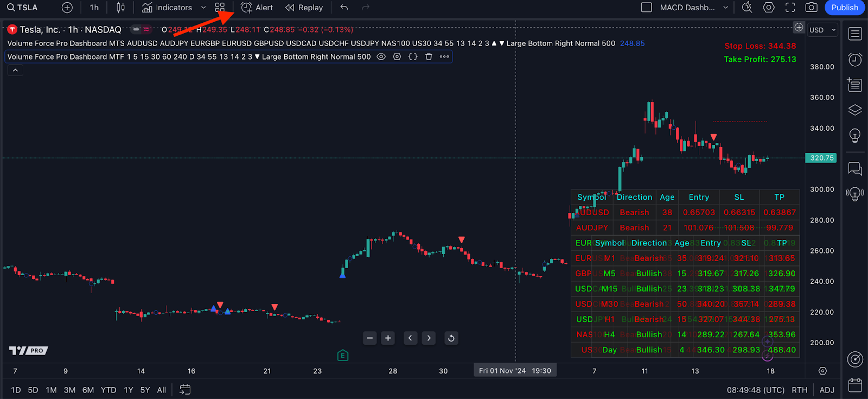Viewport: 868px width, 399px height.
Task: Enter fullscreen mode
Action: [x=790, y=8]
